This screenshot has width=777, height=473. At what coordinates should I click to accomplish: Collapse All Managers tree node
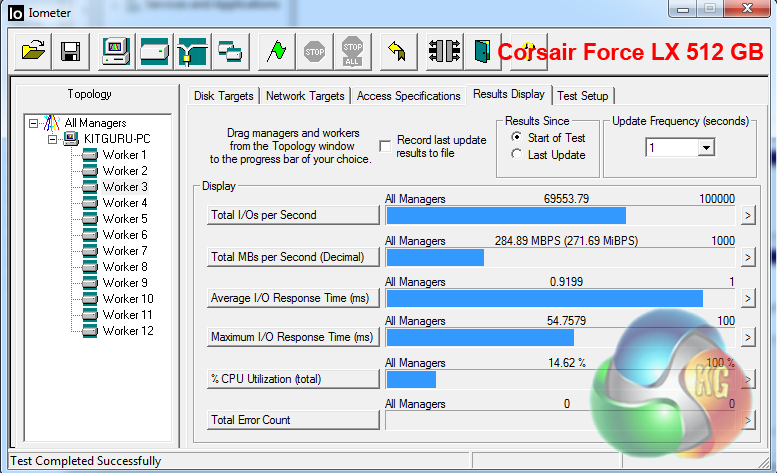coord(33,123)
